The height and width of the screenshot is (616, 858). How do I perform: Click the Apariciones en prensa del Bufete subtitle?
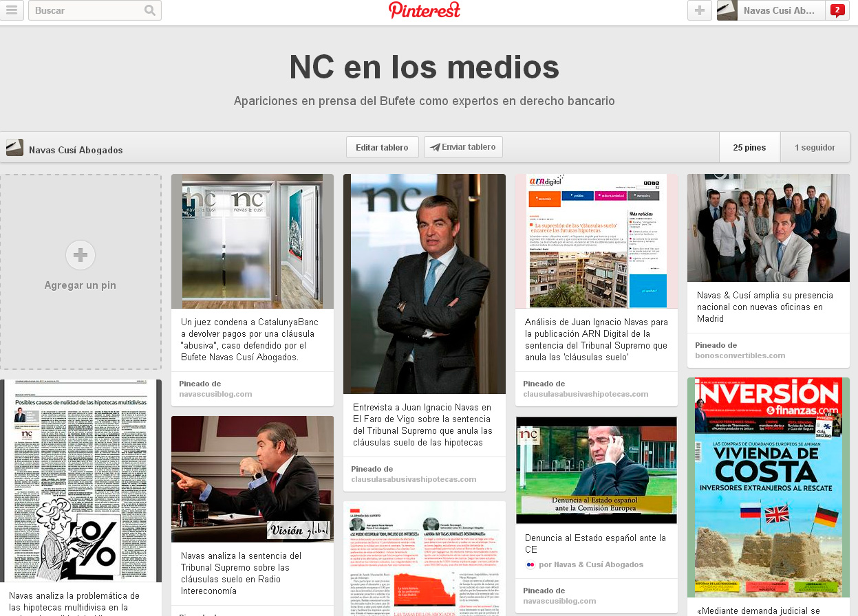coord(424,101)
